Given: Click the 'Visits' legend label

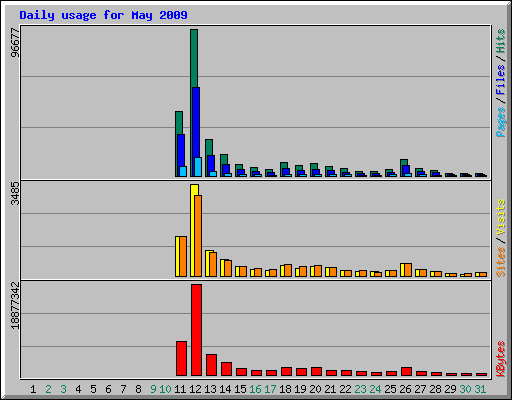Looking at the screenshot, I should pyautogui.click(x=501, y=217).
